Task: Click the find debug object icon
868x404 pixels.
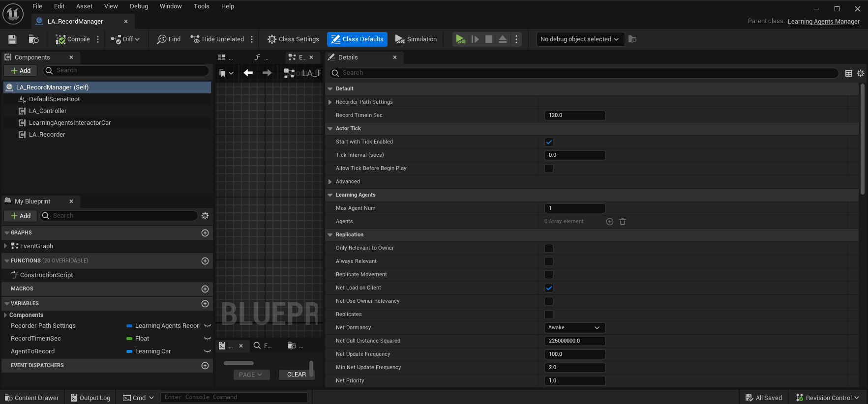Action: [x=632, y=39]
